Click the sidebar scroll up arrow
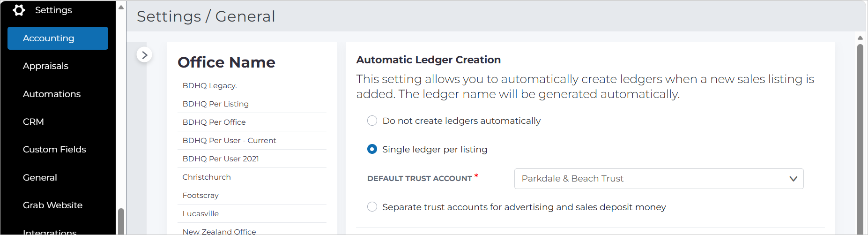The width and height of the screenshot is (868, 235). [121, 7]
